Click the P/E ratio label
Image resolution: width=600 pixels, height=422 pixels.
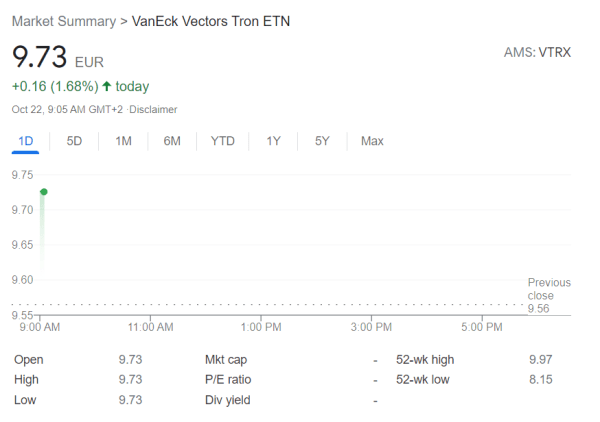[x=226, y=380]
